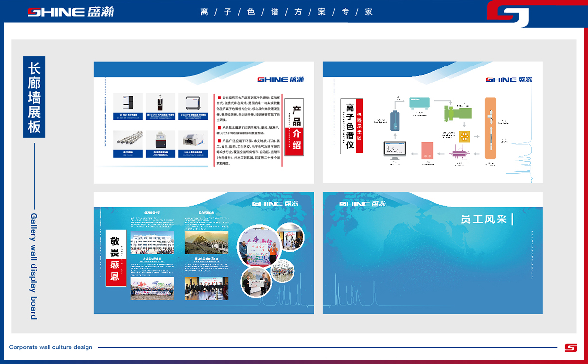The height and width of the screenshot is (364, 588).
Task: Open the conference room meeting photo
Action: pos(206,288)
